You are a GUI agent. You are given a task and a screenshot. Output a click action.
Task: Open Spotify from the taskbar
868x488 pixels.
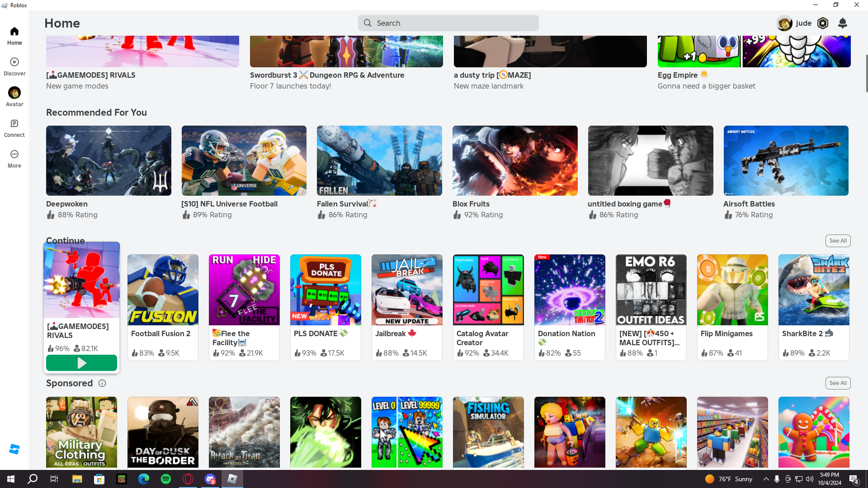coord(166,479)
